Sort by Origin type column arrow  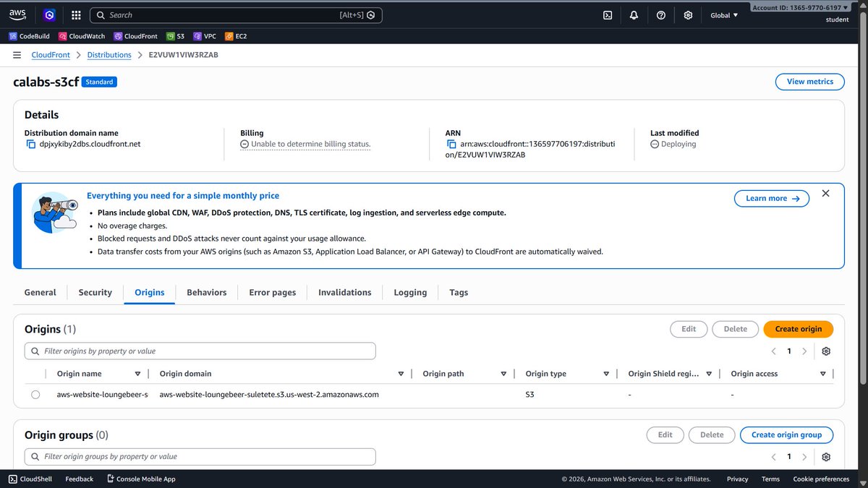coord(606,374)
